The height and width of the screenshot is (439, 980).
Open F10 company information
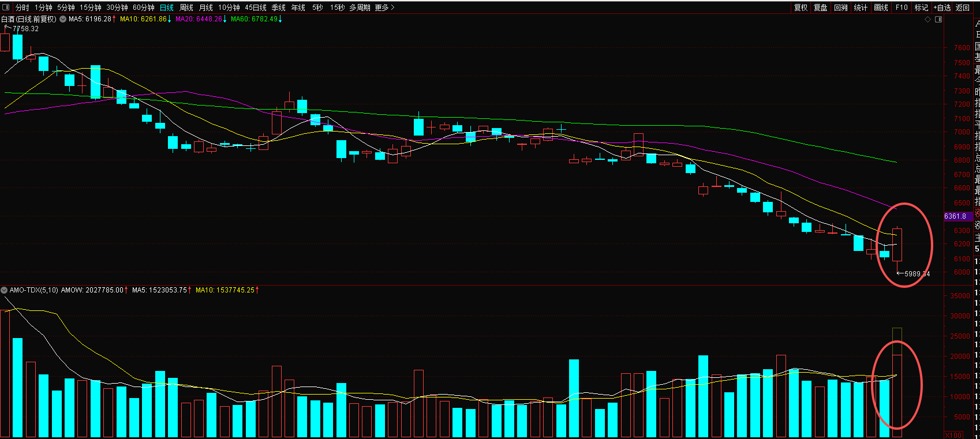tap(902, 7)
